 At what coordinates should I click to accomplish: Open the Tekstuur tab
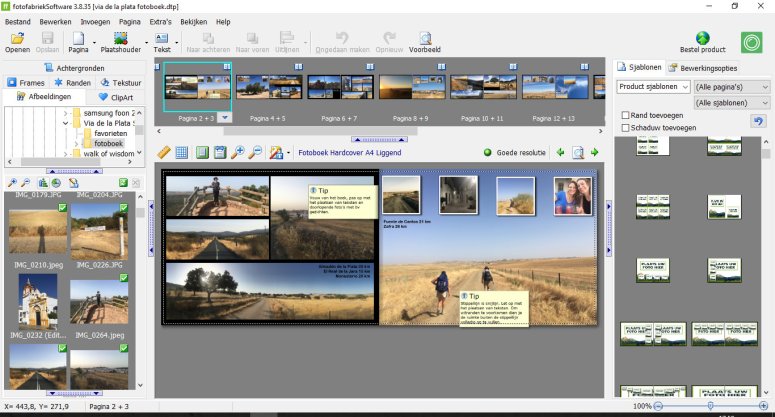(x=121, y=83)
